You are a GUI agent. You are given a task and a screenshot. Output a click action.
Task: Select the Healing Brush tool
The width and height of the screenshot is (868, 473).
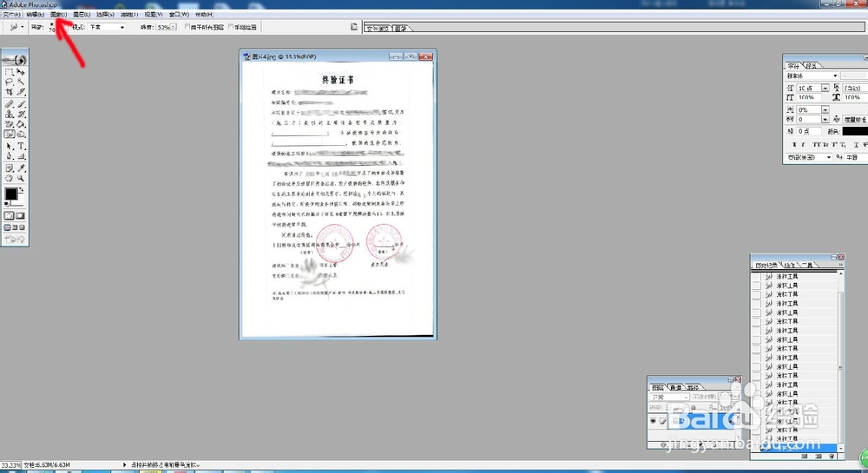[9, 104]
